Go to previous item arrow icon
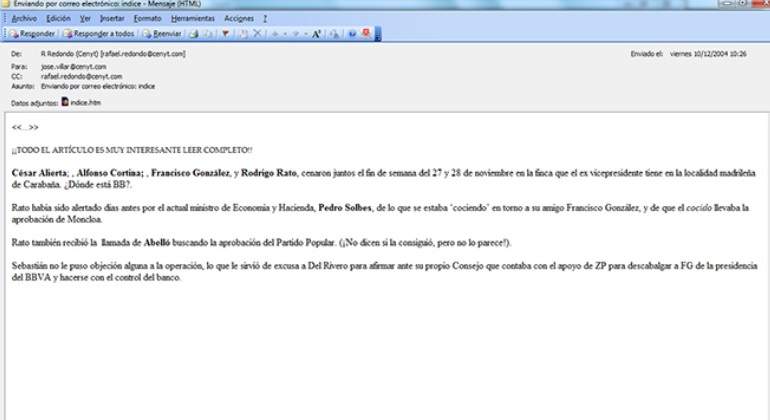770x420 pixels. click(x=275, y=34)
